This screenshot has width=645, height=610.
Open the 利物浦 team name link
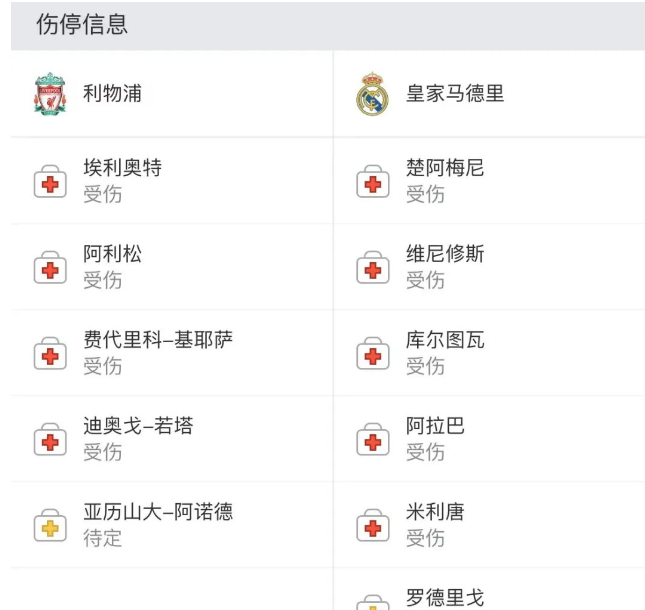(x=112, y=94)
